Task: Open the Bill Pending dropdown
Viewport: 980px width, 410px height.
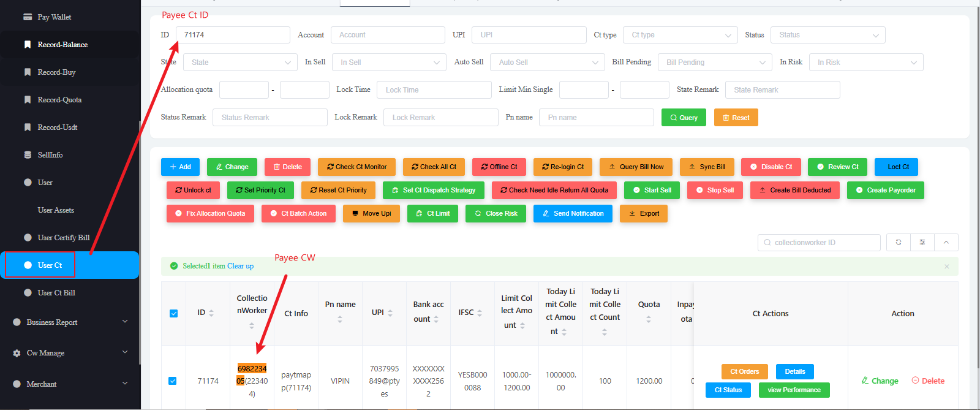Action: [715, 63]
